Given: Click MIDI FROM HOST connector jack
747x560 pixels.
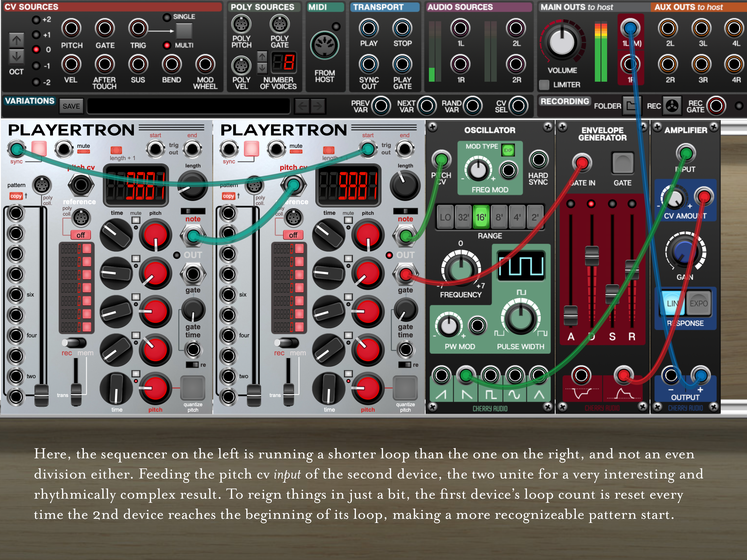Looking at the screenshot, I should coord(324,45).
